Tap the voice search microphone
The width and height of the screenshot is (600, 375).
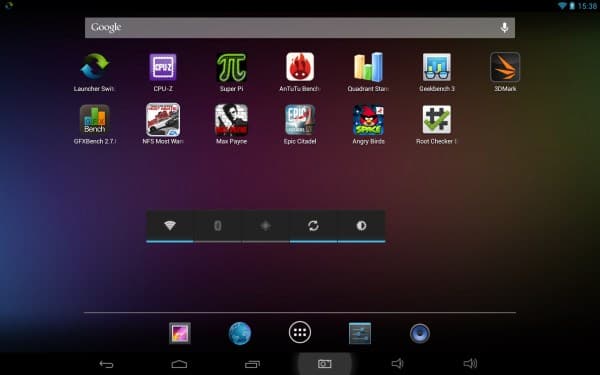(x=504, y=28)
